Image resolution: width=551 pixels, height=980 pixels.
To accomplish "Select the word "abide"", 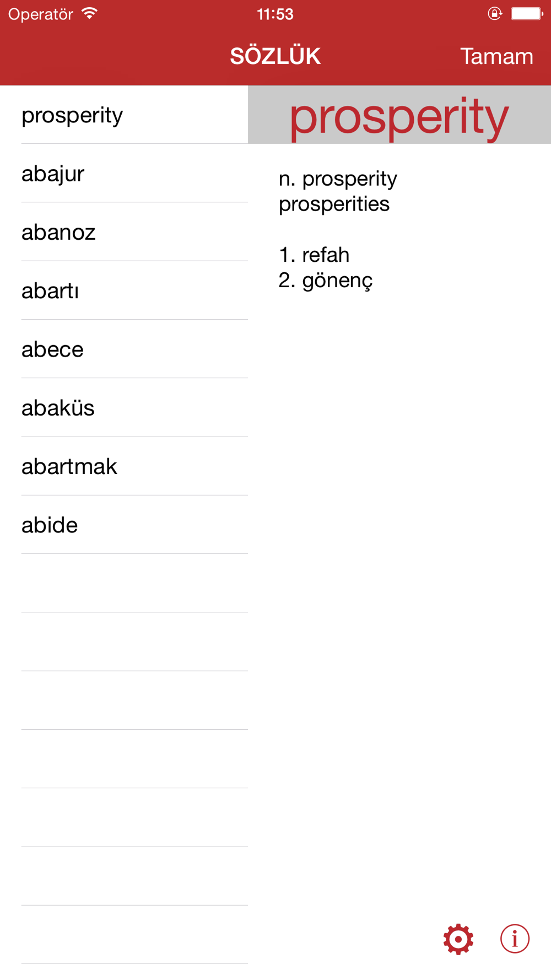I will (x=50, y=525).
